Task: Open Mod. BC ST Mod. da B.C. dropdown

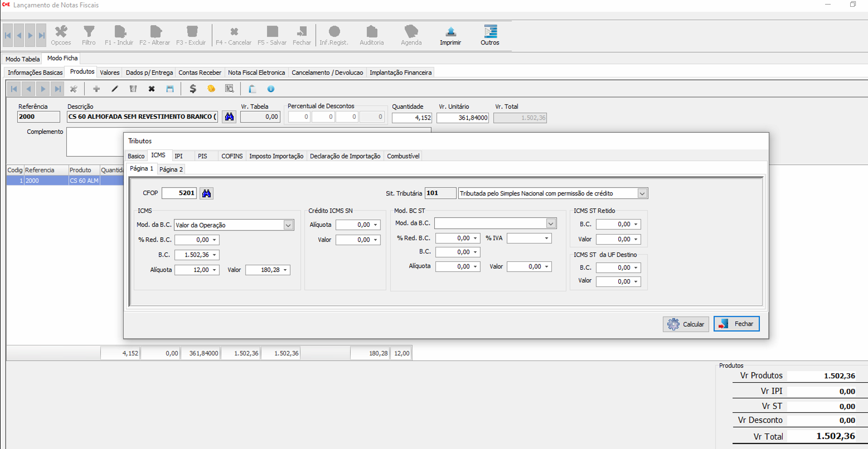Action: click(x=550, y=224)
